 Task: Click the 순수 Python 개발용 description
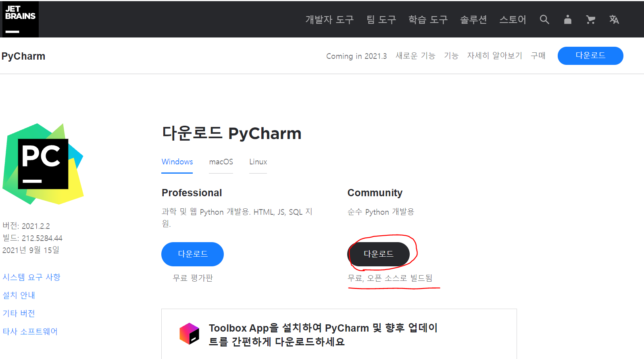381,212
